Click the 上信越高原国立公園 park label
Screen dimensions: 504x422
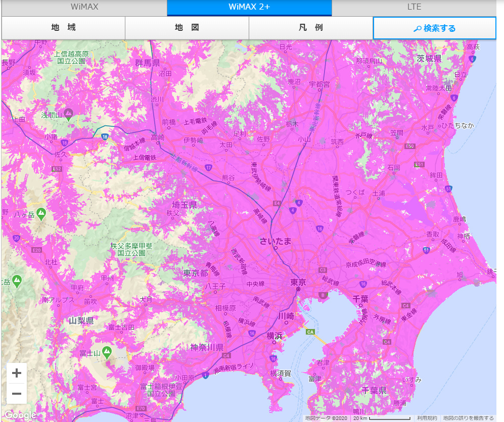point(71,58)
